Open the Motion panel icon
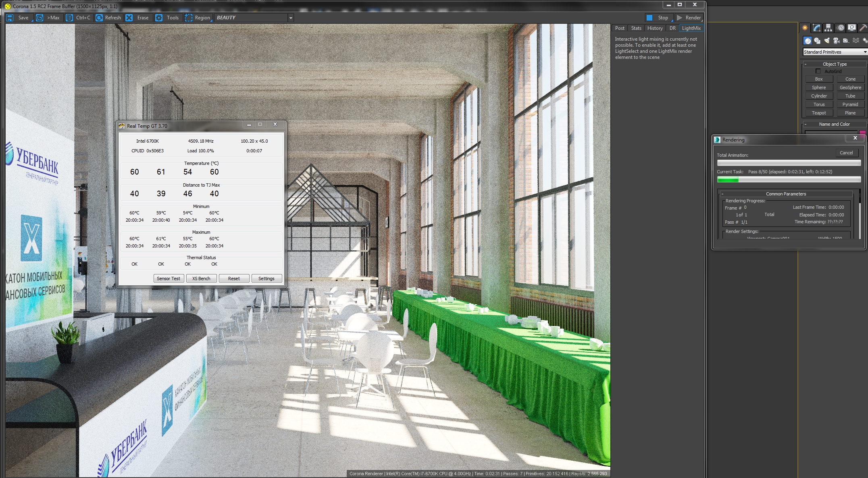 pyautogui.click(x=840, y=28)
